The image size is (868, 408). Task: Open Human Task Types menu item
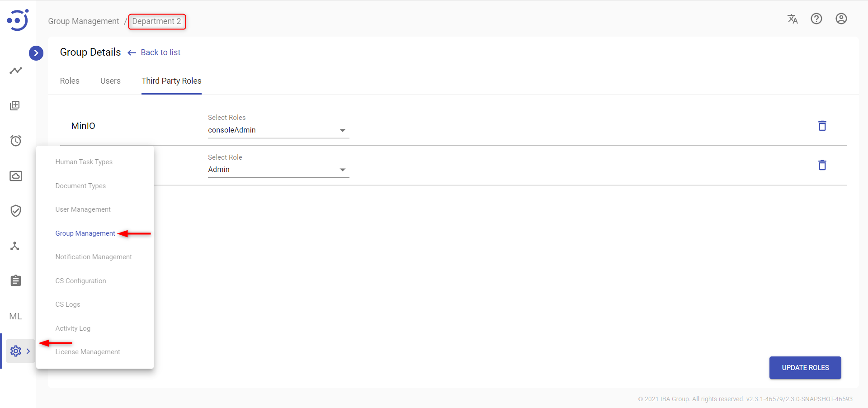[x=84, y=162]
